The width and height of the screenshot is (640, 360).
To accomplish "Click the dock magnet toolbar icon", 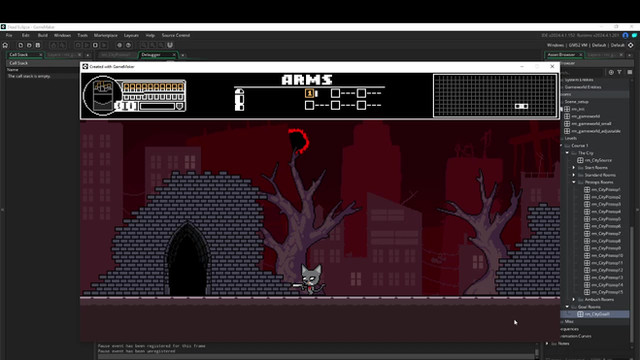I will pyautogui.click(x=170, y=45).
